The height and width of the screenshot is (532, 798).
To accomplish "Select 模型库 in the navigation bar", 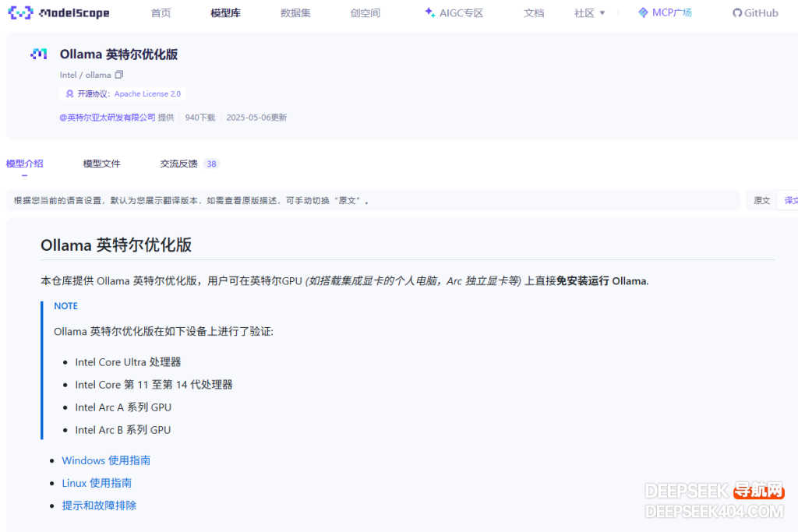I will [x=224, y=12].
